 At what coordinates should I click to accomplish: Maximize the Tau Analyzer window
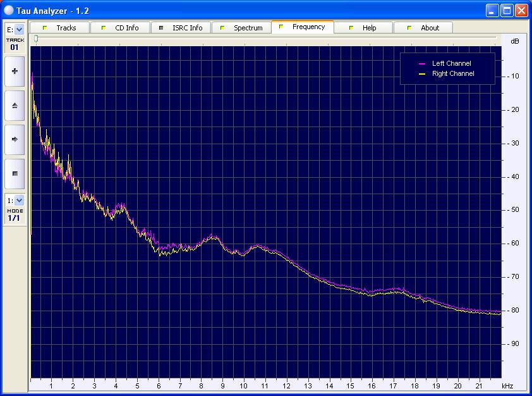pyautogui.click(x=507, y=10)
